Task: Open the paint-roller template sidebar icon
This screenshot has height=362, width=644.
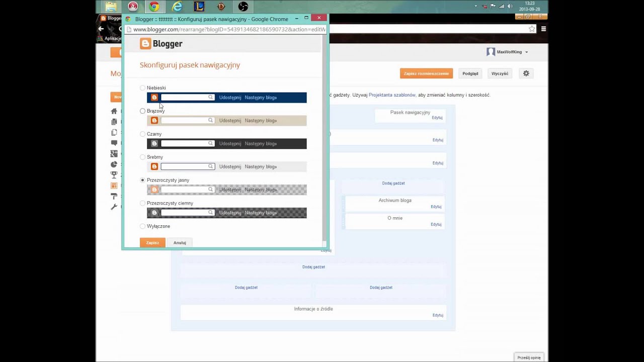Action: pyautogui.click(x=114, y=196)
